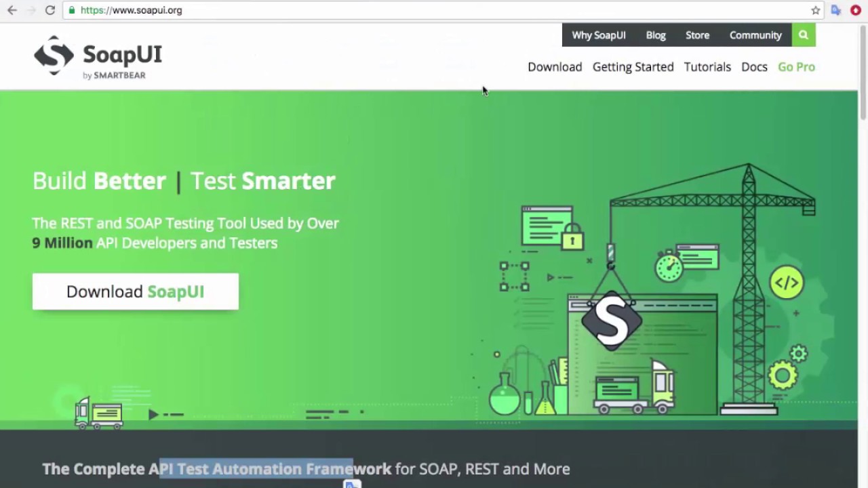Open the Docs page
Screen dimensions: 868x488
coord(754,66)
